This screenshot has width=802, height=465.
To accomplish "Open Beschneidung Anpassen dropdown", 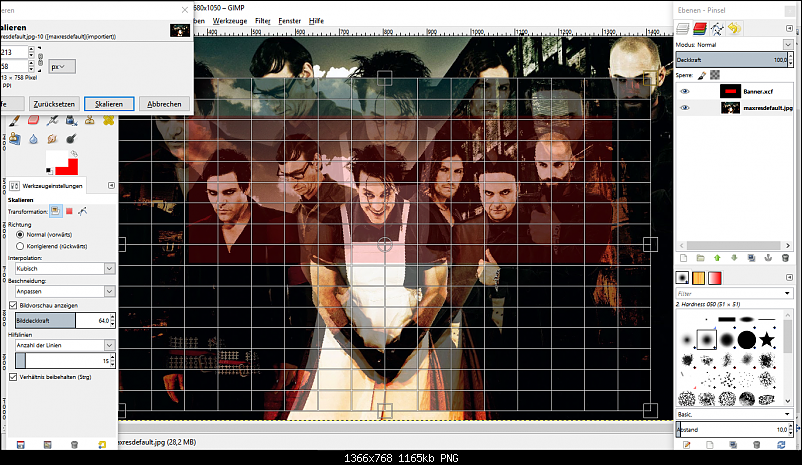I will (x=65, y=291).
